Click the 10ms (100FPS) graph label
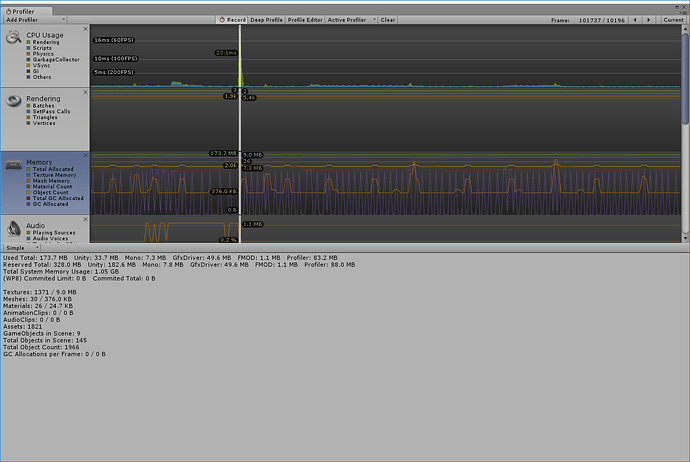The image size is (690, 462). 116,59
